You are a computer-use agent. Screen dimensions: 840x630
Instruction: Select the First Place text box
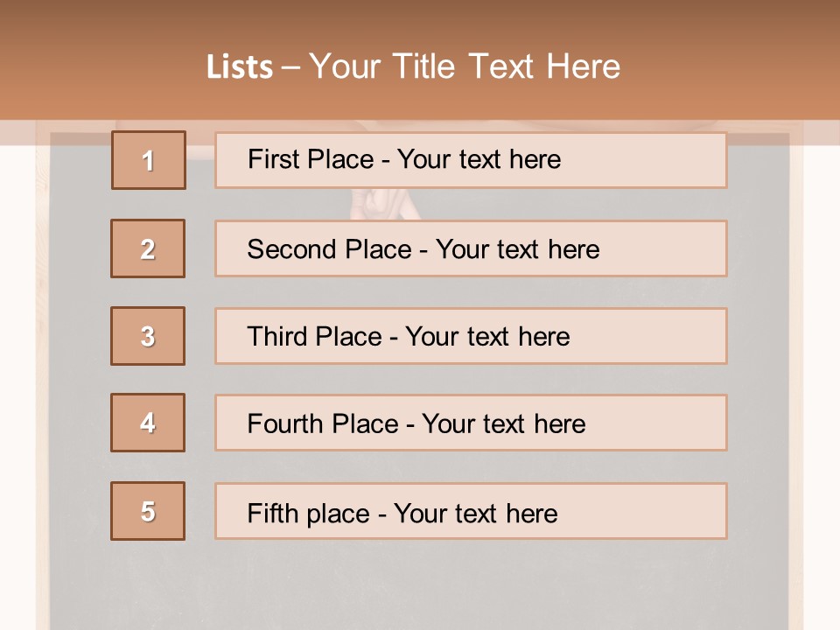(471, 160)
